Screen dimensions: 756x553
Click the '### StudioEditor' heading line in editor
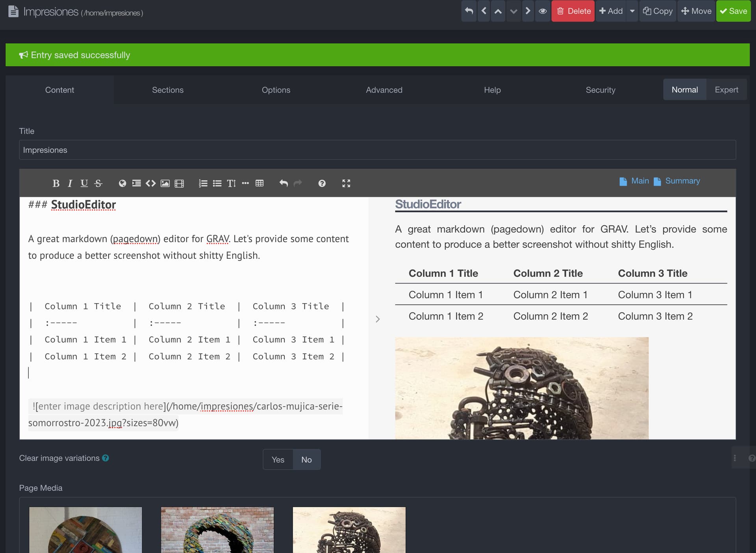[72, 205]
